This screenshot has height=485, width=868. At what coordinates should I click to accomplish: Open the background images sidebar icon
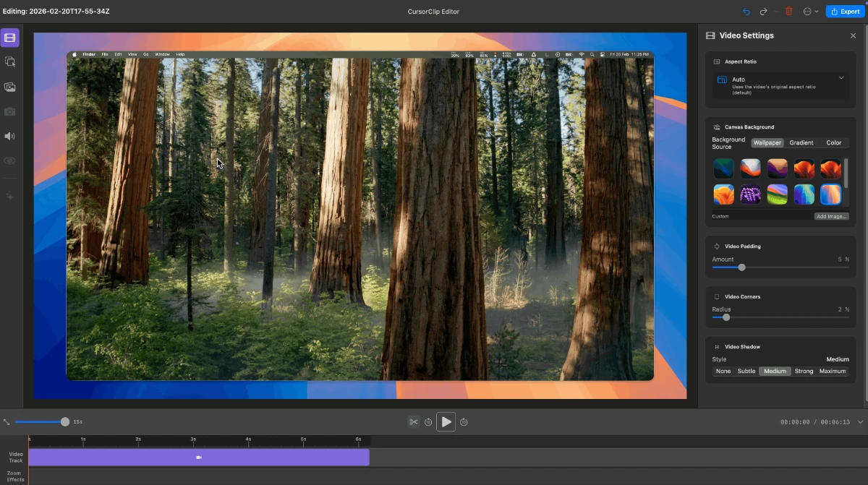click(x=10, y=87)
